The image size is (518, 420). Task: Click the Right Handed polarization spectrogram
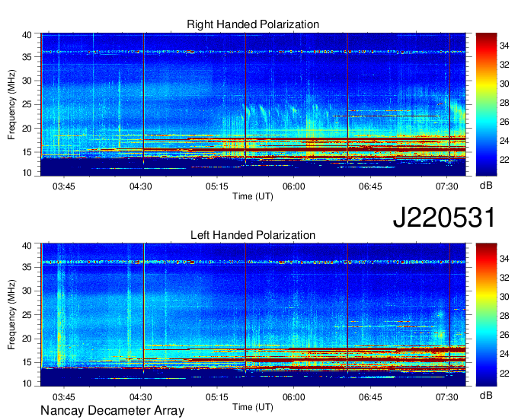coord(253,104)
